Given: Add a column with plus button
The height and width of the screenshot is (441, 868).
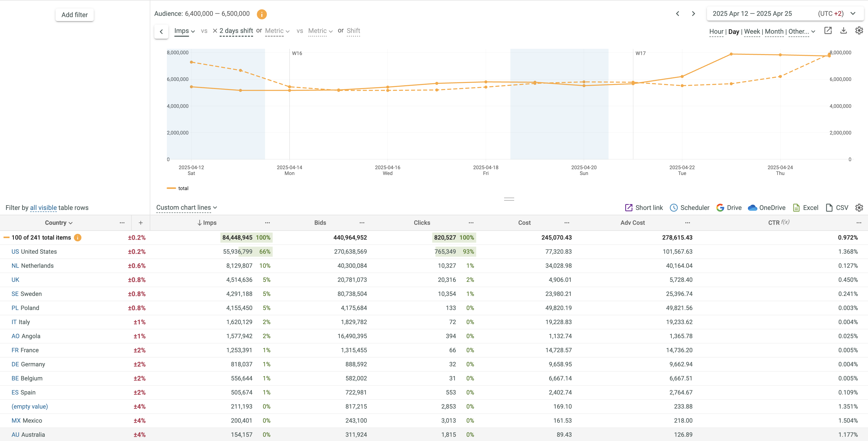Looking at the screenshot, I should (x=140, y=223).
